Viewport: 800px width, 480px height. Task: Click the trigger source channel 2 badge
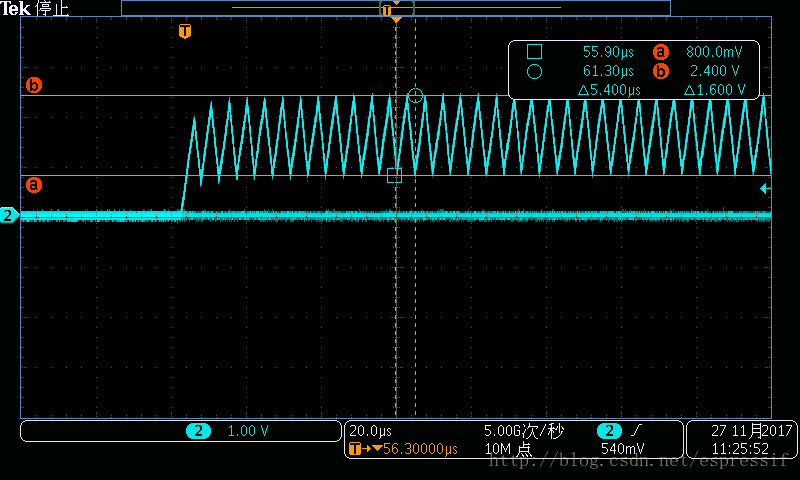point(610,431)
